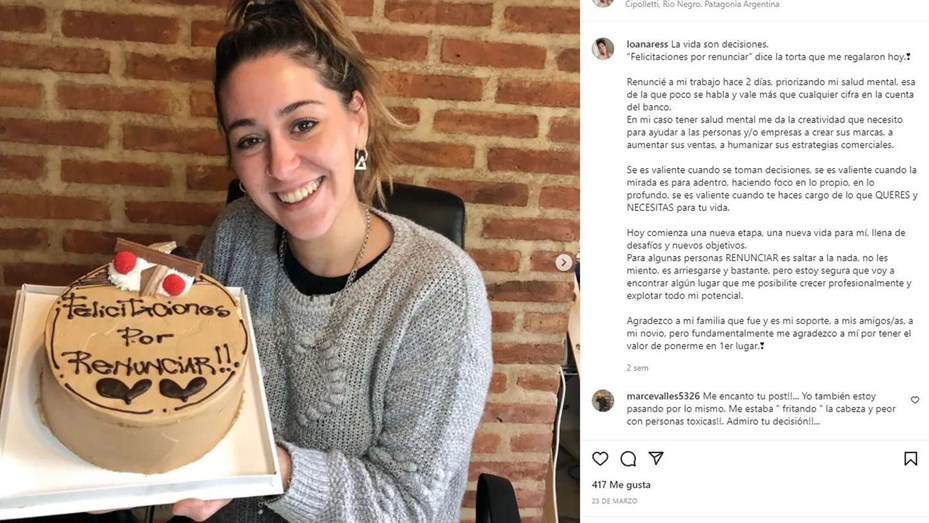The height and width of the screenshot is (523, 929).
Task: Save post with the bookmark icon
Action: pyautogui.click(x=911, y=458)
